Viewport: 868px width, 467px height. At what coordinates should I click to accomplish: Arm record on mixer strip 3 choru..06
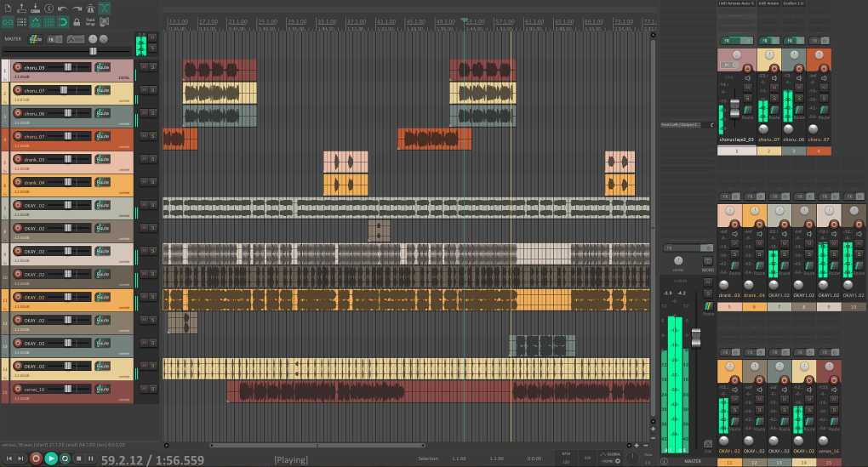point(799,69)
